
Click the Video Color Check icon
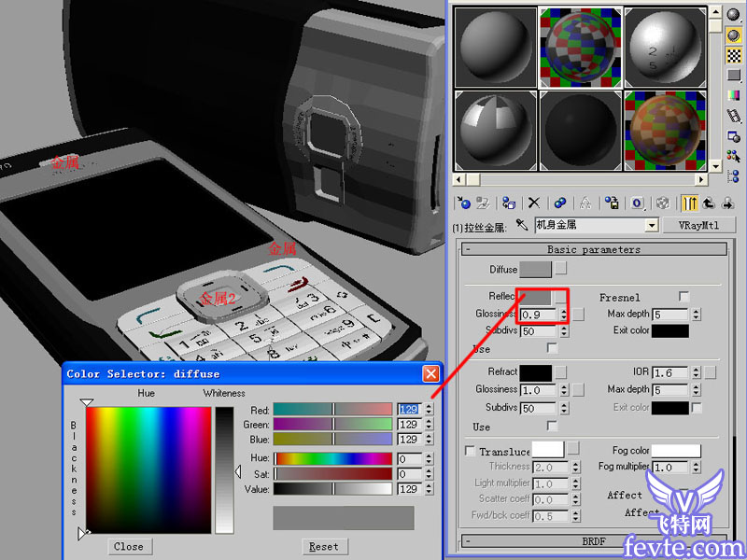(733, 95)
